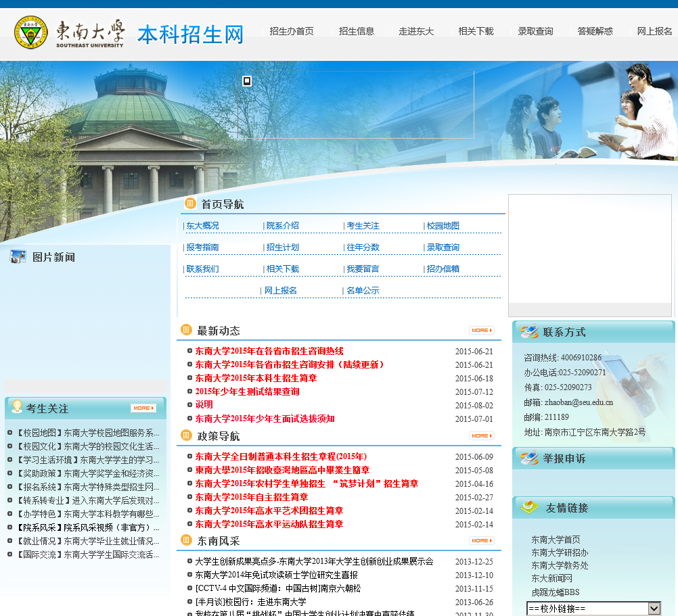Click the broken plugin placeholder icon in banner

(247, 80)
